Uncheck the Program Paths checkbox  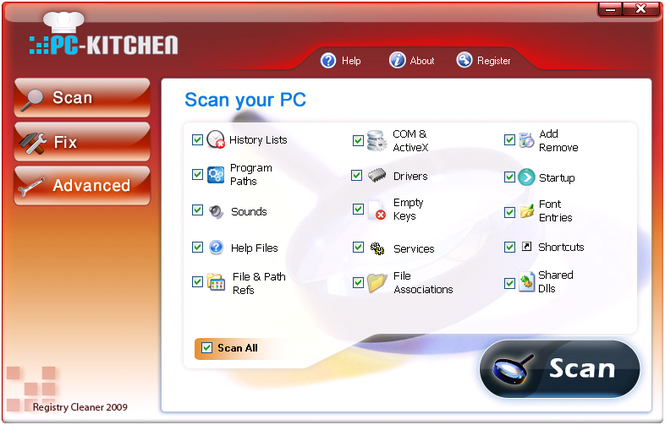coord(197,174)
